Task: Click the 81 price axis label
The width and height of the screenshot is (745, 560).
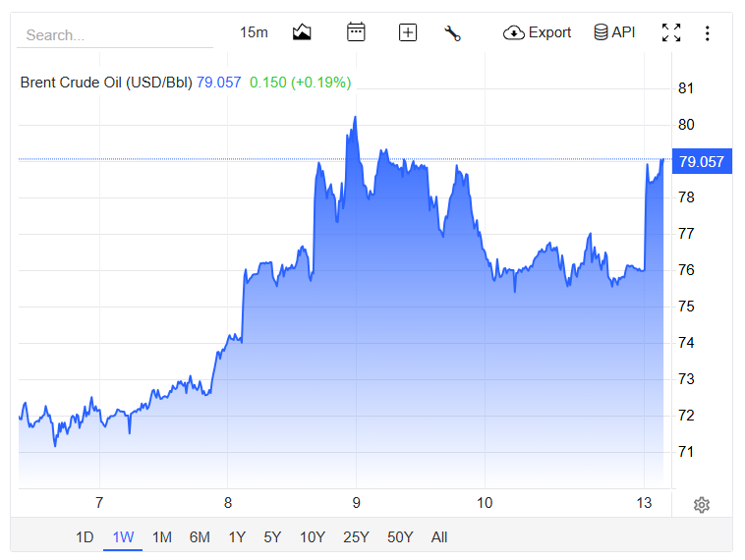Action: [686, 88]
